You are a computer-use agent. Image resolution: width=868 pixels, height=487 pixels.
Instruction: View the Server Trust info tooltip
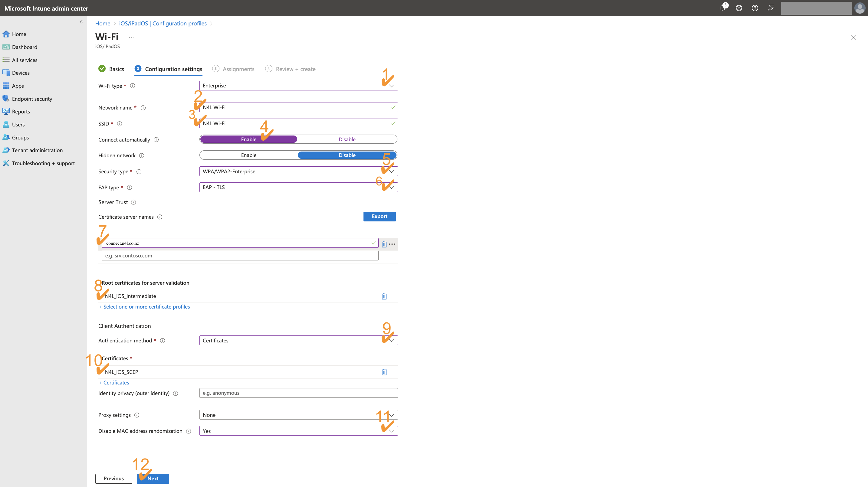pyautogui.click(x=133, y=202)
